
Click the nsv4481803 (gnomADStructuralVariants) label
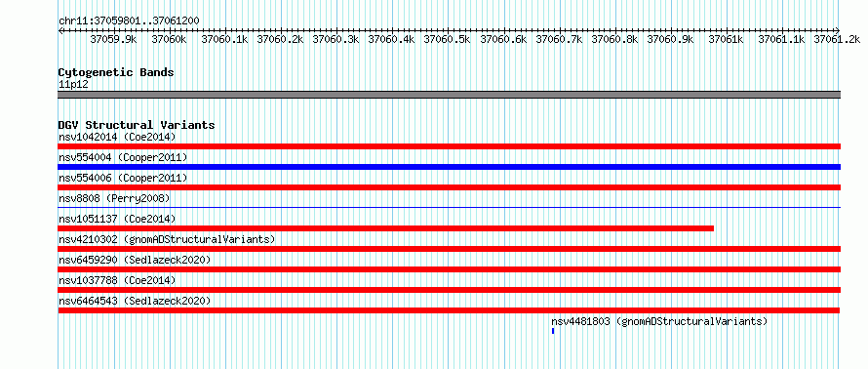(659, 321)
